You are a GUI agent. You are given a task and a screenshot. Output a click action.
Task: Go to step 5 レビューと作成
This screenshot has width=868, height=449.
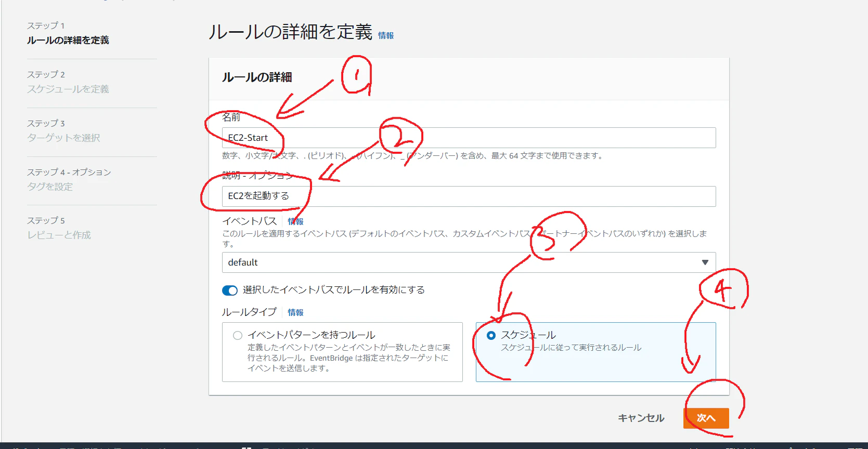point(59,235)
